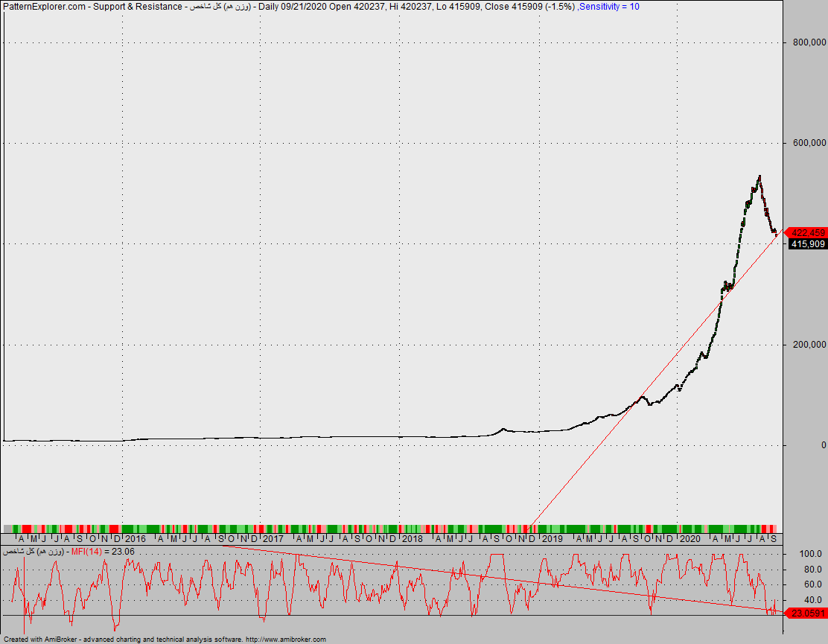Click the 2019 year label on time axis
This screenshot has height=644, width=828.
point(552,539)
